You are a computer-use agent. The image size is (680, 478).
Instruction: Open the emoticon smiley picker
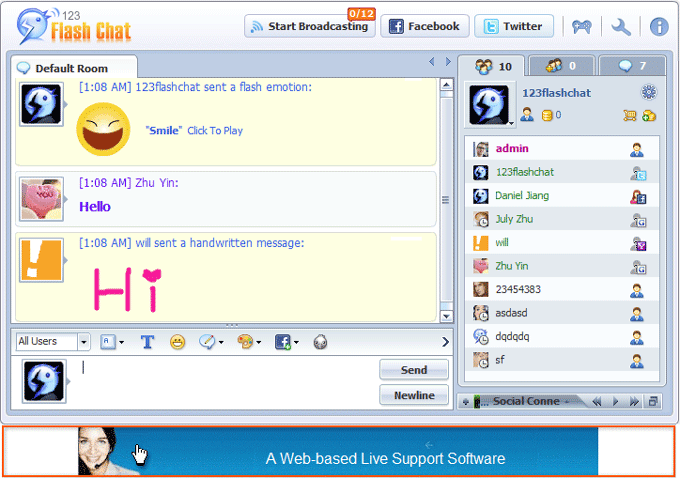pos(178,342)
